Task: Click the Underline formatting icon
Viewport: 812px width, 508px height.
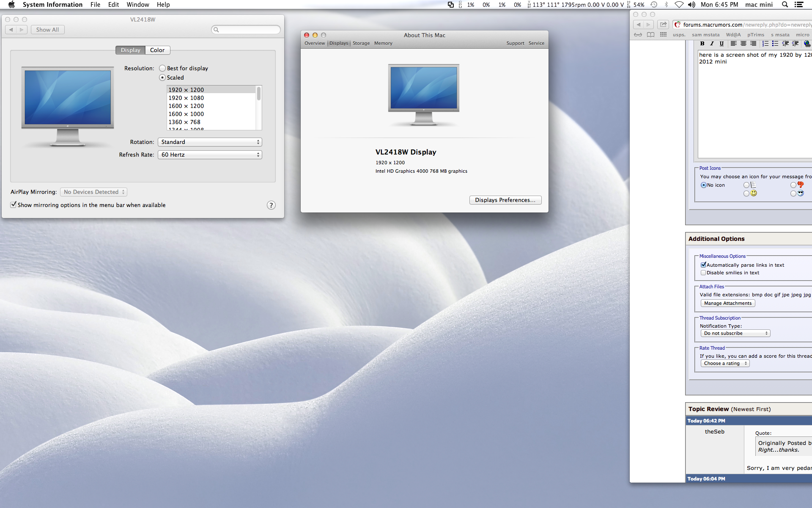Action: 721,44
